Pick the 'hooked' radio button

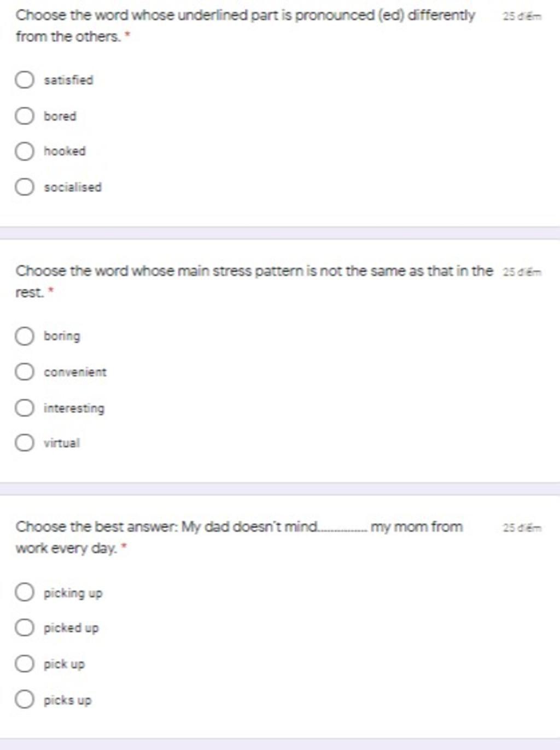click(24, 151)
